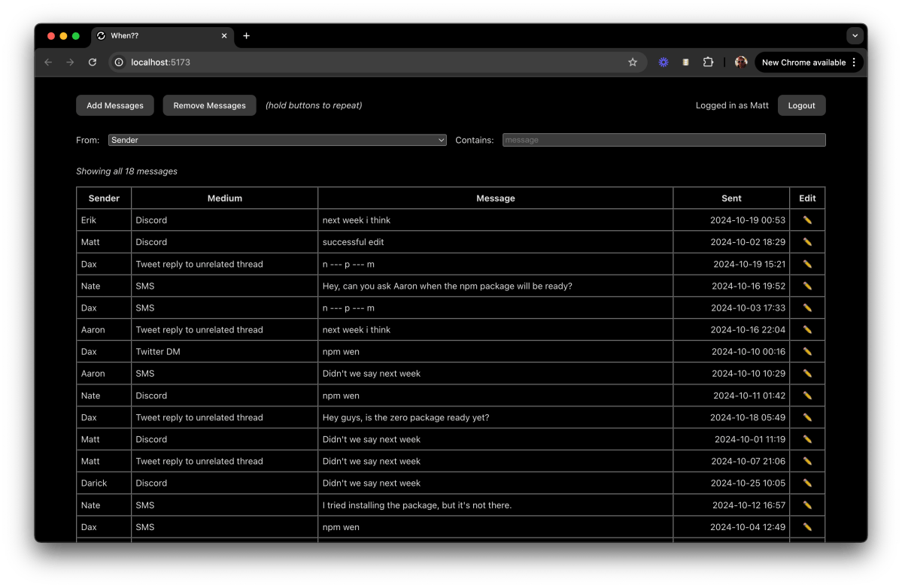Close the "When??" tab
Image resolution: width=902 pixels, height=588 pixels.
223,35
